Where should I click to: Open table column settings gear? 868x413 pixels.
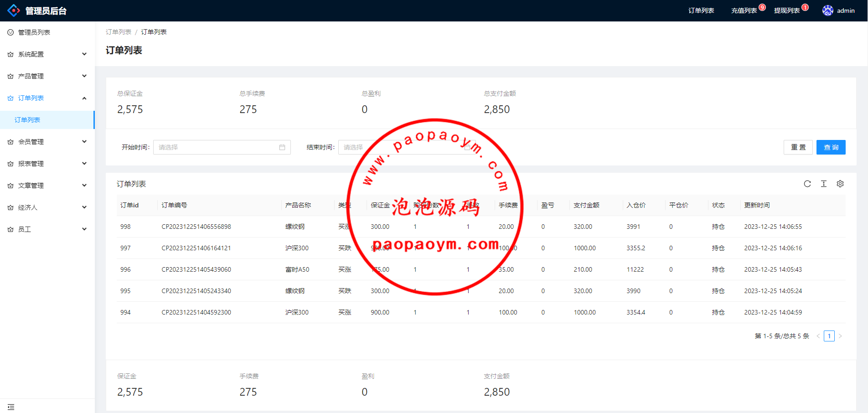[840, 184]
